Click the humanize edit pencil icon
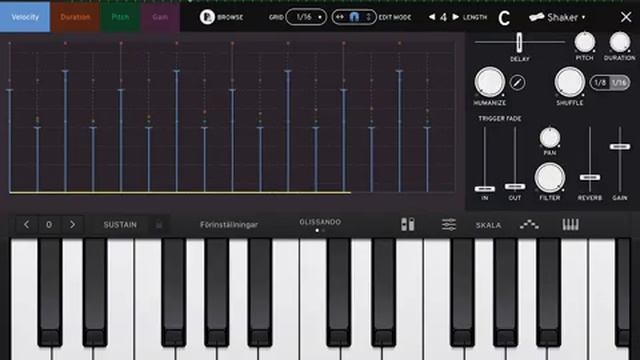Viewport: 640px width, 360px height. (x=517, y=83)
